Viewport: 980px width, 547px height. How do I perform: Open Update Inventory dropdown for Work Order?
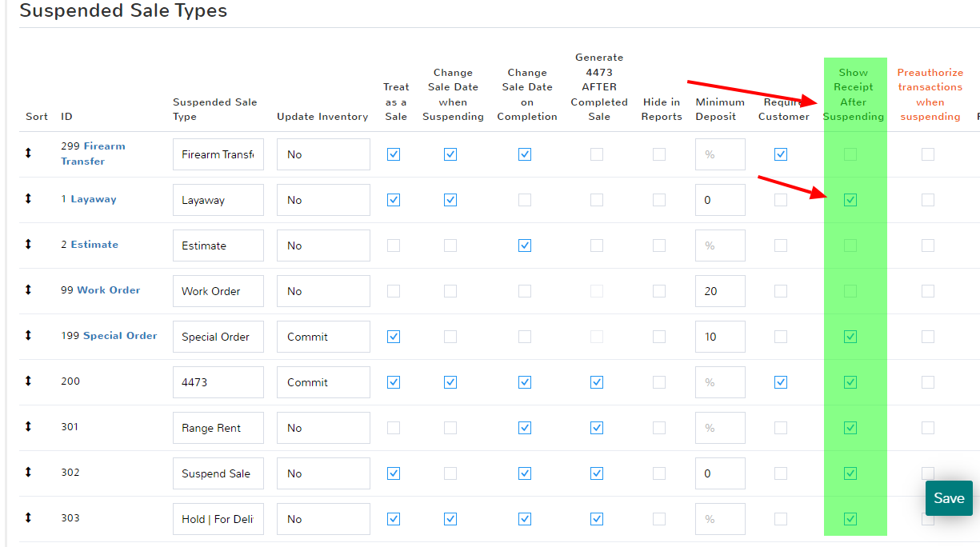(x=323, y=291)
